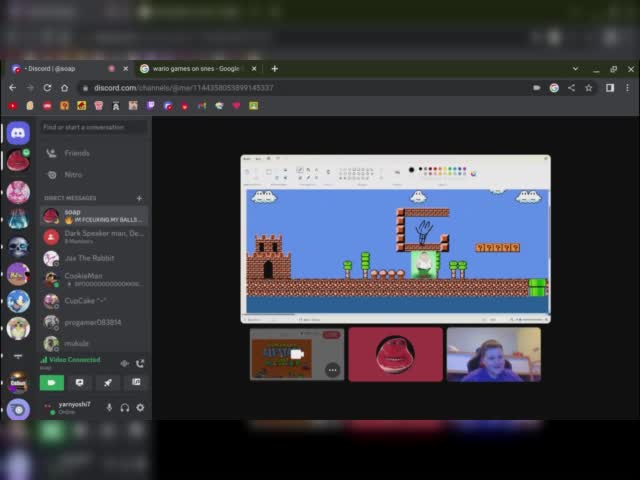Viewport: 640px width, 480px height.
Task: Open the progamer083814 conversation
Action: tap(94, 322)
